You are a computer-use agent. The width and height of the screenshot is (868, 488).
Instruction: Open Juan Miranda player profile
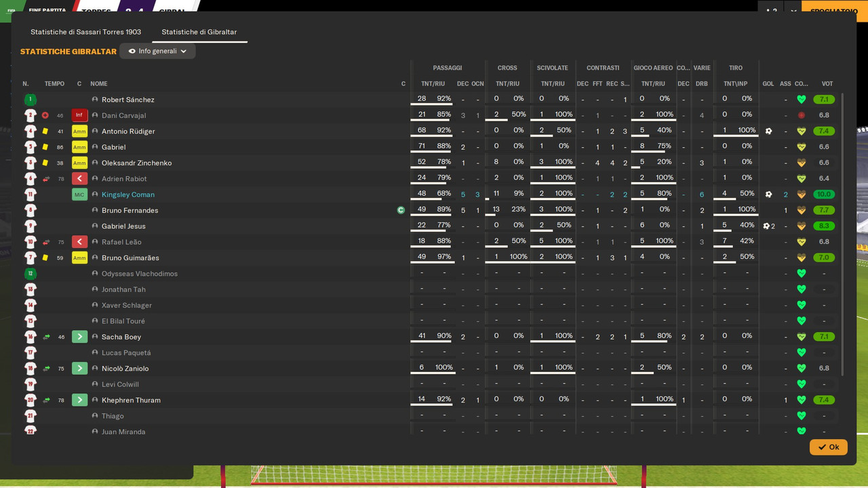coord(123,432)
